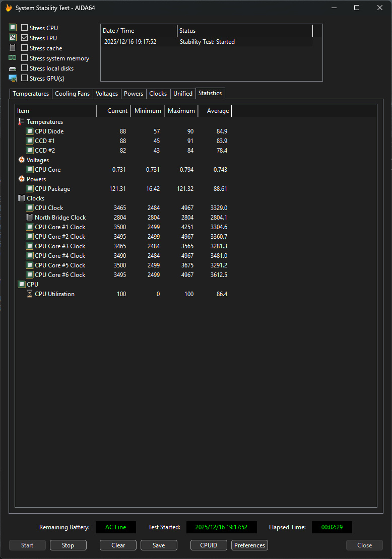
Task: Switch to the Temperatures tab
Action: [x=31, y=94]
